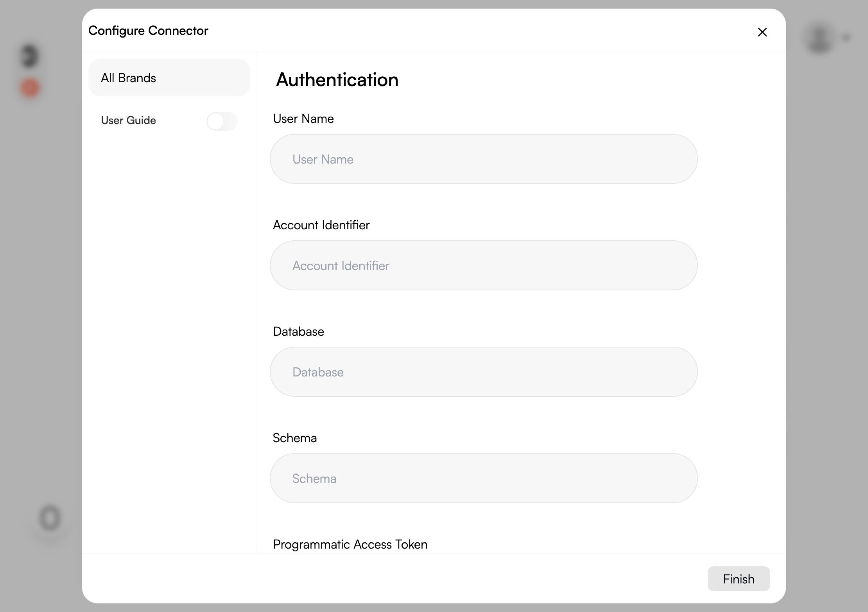The height and width of the screenshot is (612, 868).
Task: Click the Authentication heading
Action: point(337,79)
